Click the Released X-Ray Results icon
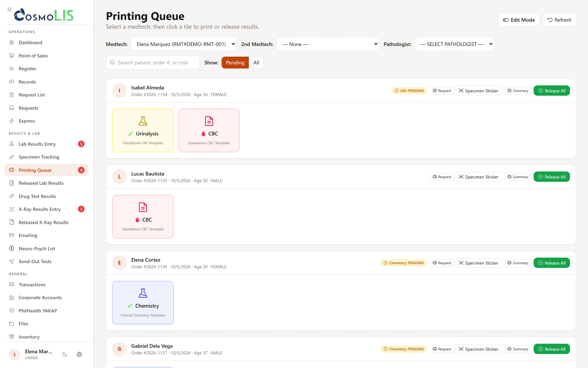This screenshot has height=368, width=588. coord(11,222)
